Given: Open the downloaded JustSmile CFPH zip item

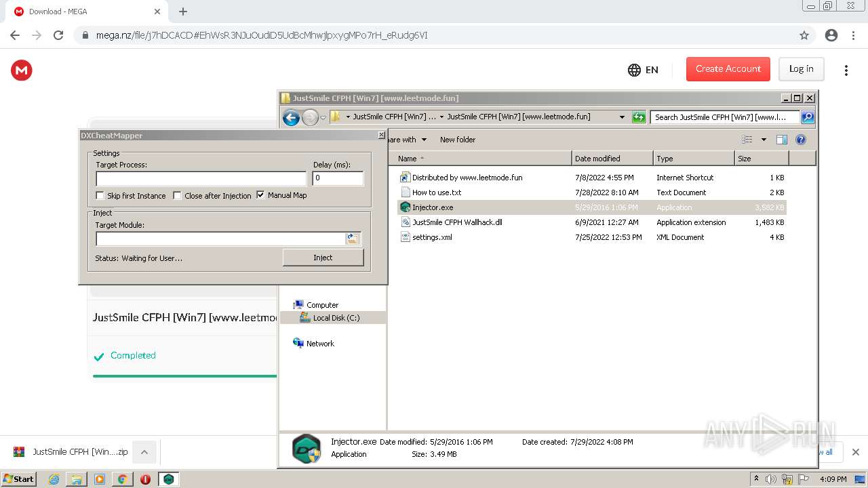Looking at the screenshot, I should [71, 452].
